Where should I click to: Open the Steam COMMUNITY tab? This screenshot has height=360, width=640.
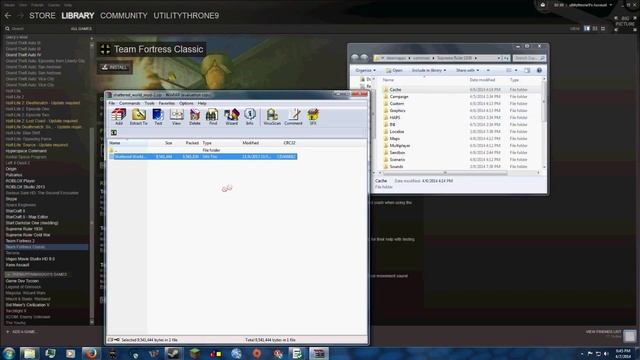[124, 16]
